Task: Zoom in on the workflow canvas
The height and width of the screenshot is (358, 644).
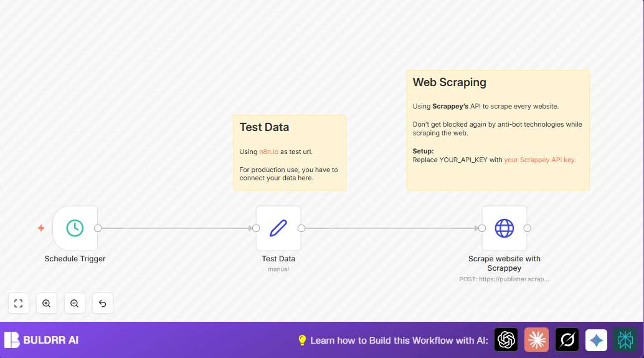Action: pyautogui.click(x=47, y=303)
